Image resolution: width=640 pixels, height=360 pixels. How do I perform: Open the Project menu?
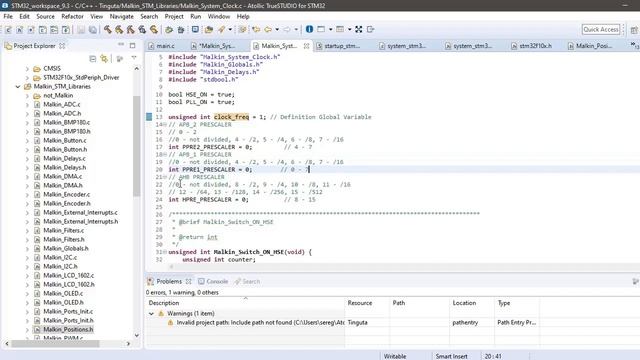pos(174,16)
